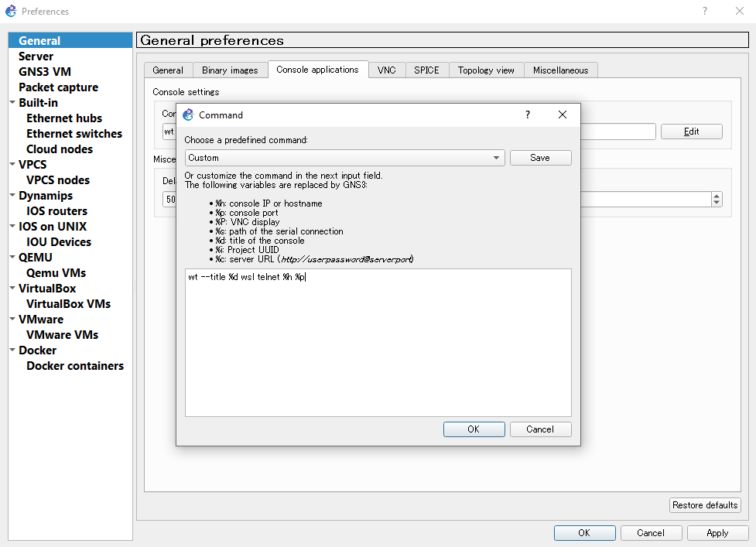Viewport: 756px width, 547px height.
Task: Select the Docker category label
Action: [x=38, y=350]
